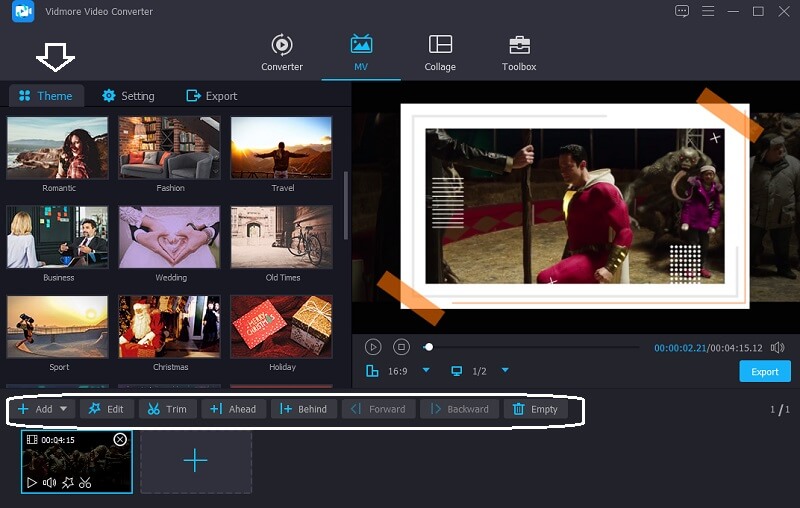Open the feedback chat icon in title bar
The width and height of the screenshot is (800, 508).
[682, 11]
